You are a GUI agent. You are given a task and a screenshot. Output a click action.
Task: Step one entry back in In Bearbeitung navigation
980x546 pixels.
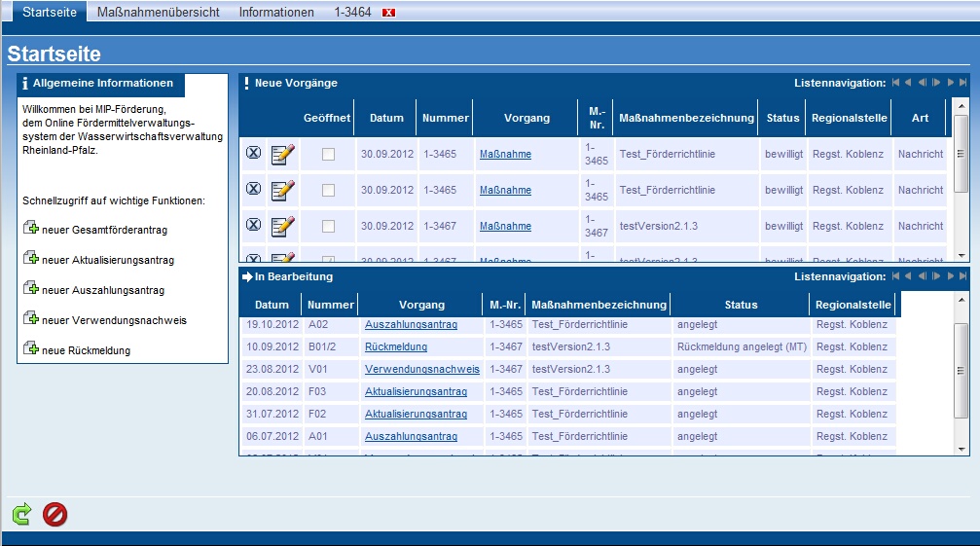(x=922, y=276)
